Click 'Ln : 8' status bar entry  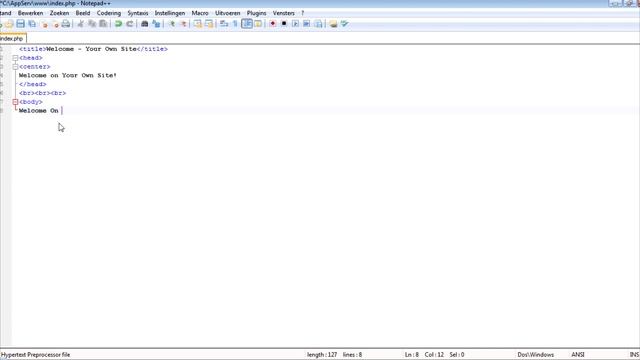pos(412,355)
